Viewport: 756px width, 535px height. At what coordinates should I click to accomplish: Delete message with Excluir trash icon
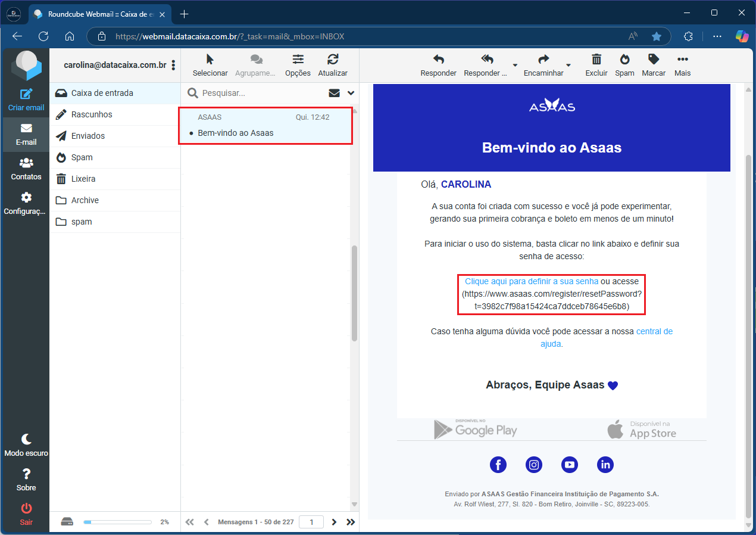tap(596, 60)
